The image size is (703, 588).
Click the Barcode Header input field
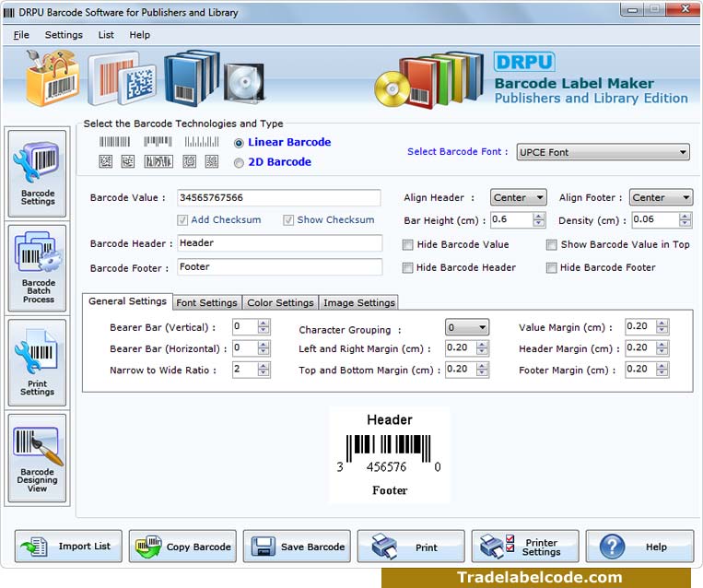[x=280, y=243]
